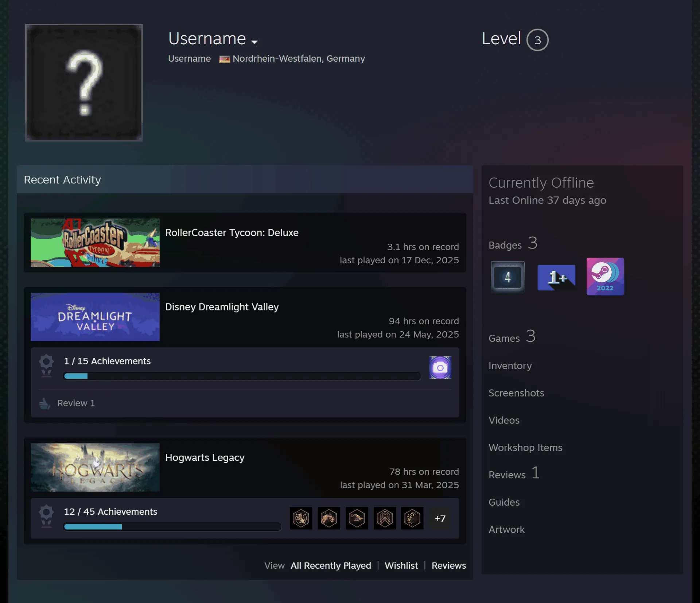This screenshot has width=700, height=603.
Task: Click the first Hogwarts Legacy achievement icon
Action: click(301, 518)
